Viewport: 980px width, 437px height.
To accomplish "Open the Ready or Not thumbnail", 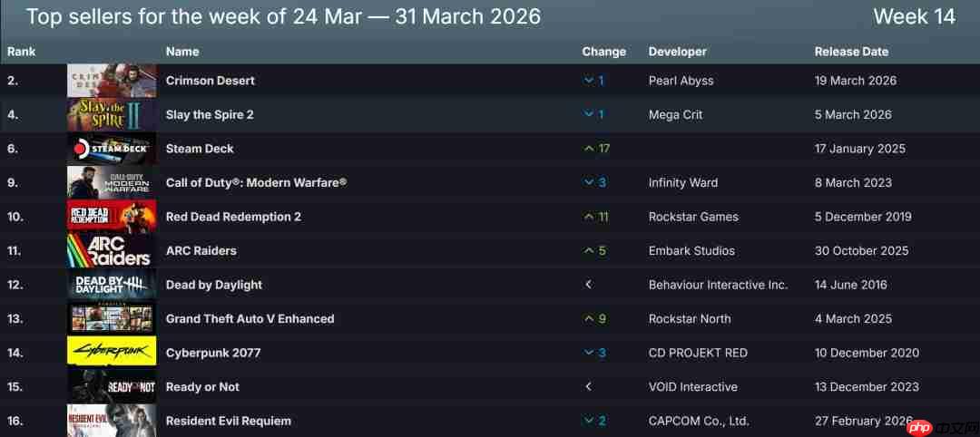I will click(x=112, y=387).
